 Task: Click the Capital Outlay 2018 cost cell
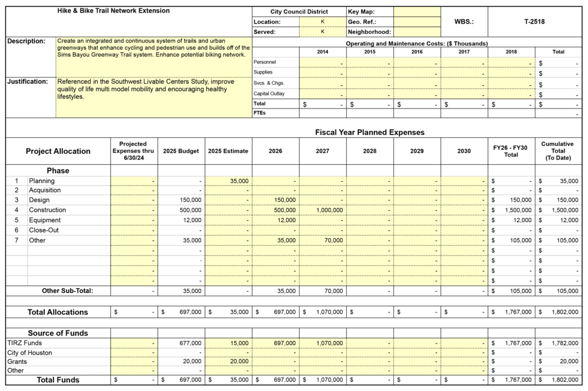pos(511,94)
